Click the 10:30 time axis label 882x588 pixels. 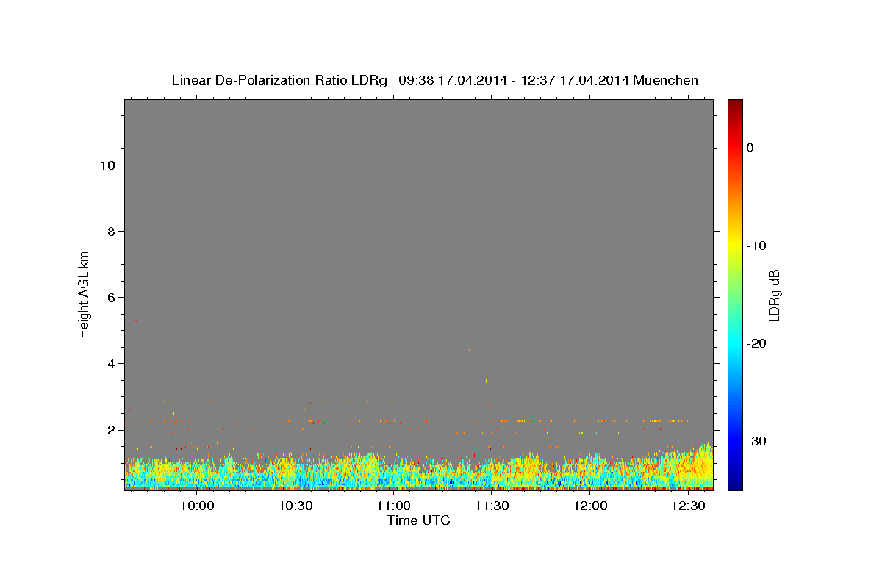tap(295, 506)
